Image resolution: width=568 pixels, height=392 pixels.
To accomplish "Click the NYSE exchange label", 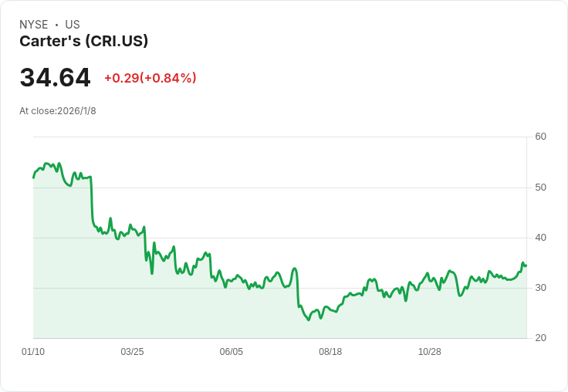I will point(33,25).
